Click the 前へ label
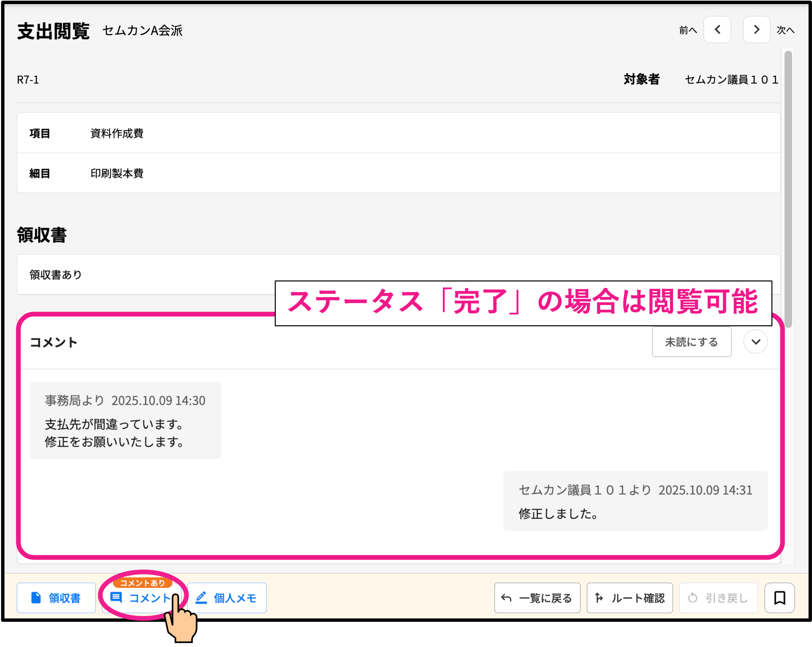Image resolution: width=812 pixels, height=647 pixels. pos(688,30)
